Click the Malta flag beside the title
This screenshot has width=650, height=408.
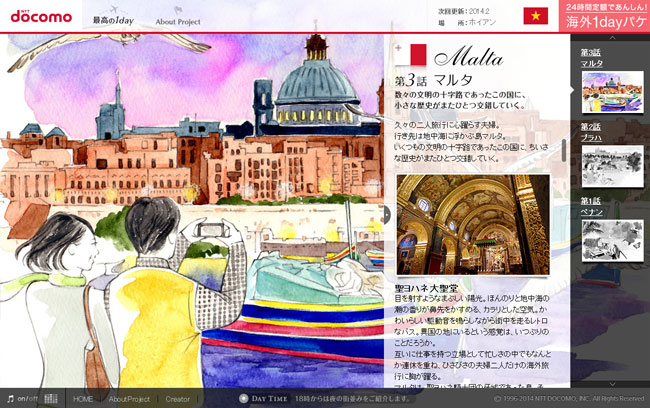pos(410,55)
